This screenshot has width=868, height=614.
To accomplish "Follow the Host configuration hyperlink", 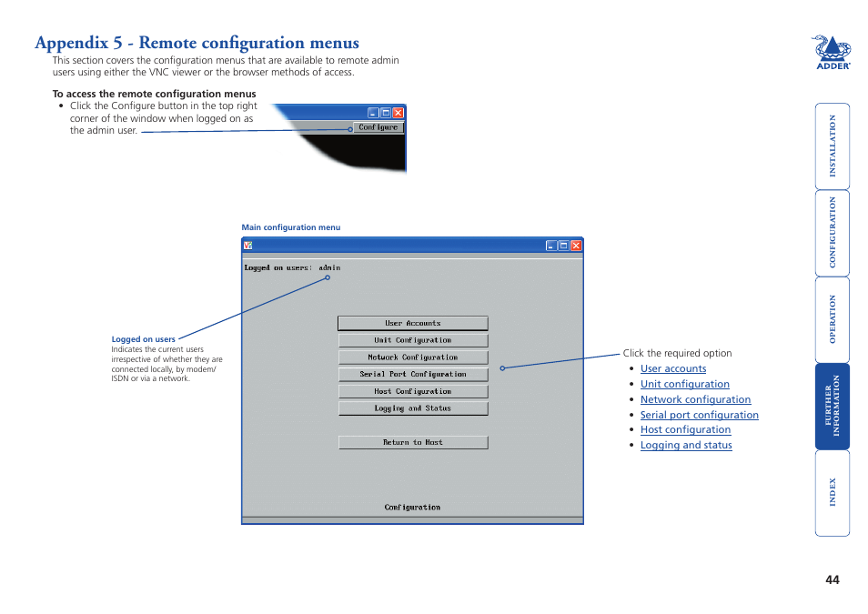I will click(x=685, y=429).
